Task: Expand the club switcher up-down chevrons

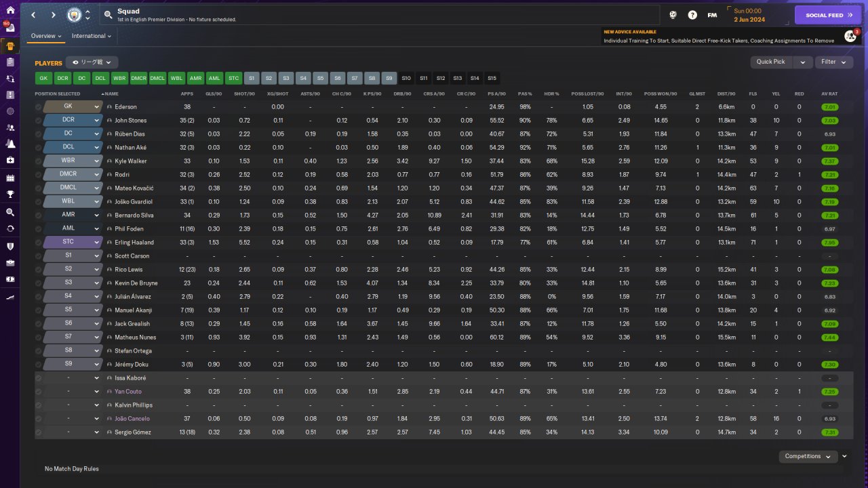Action: point(87,14)
